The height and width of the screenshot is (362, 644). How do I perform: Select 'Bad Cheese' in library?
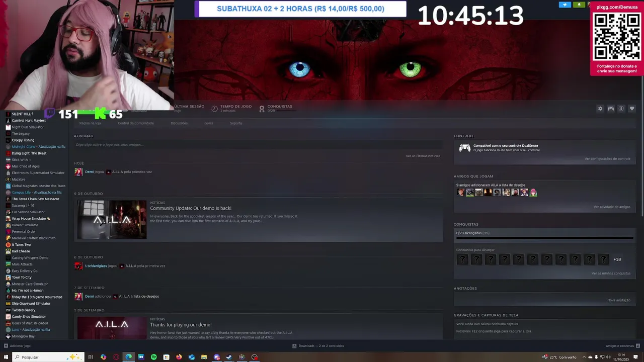(21, 251)
